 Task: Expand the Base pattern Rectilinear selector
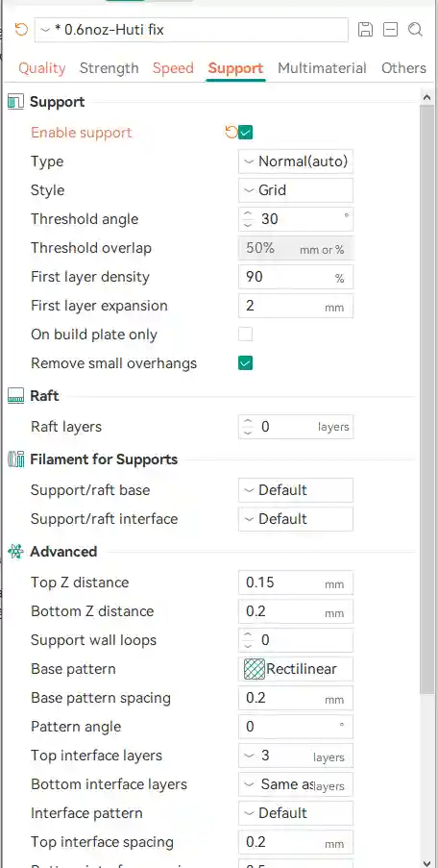pyautogui.click(x=296, y=669)
